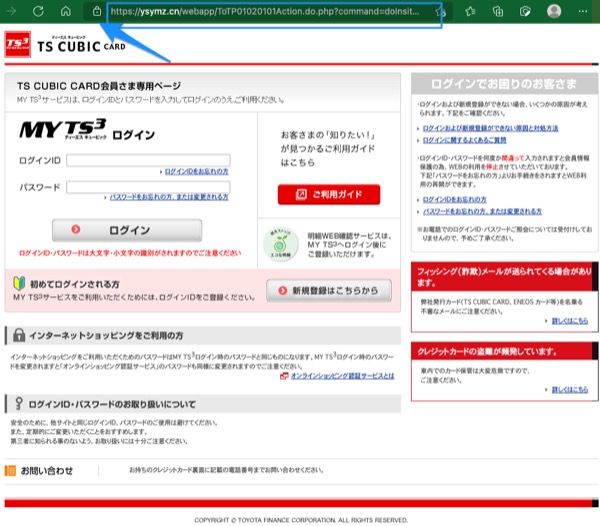600x526 pixels.
Task: Open the online shopping authentication service link
Action: point(342,376)
